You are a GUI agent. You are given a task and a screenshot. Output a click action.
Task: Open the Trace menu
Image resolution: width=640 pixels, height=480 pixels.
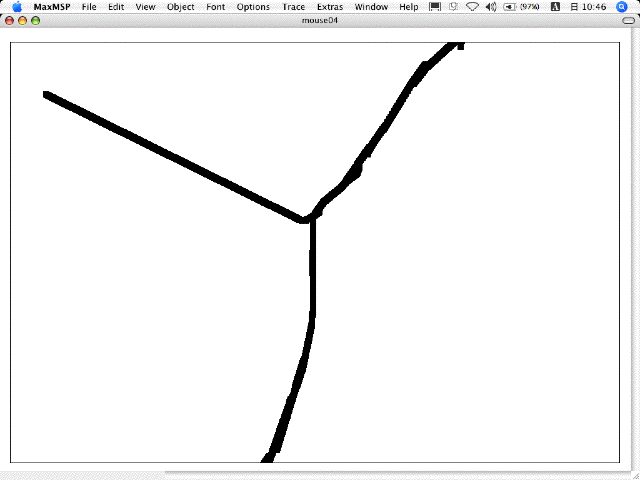pyautogui.click(x=293, y=7)
